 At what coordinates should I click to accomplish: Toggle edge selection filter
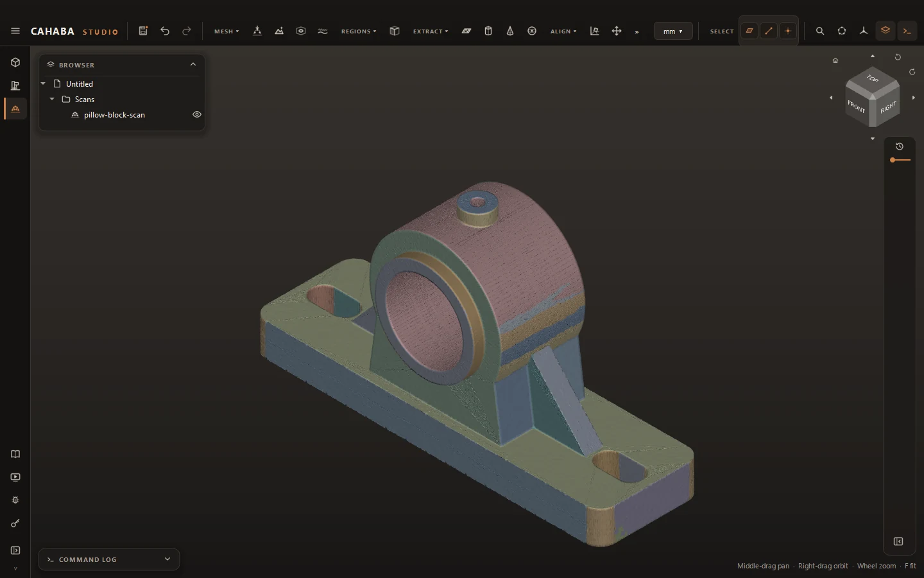tap(769, 31)
